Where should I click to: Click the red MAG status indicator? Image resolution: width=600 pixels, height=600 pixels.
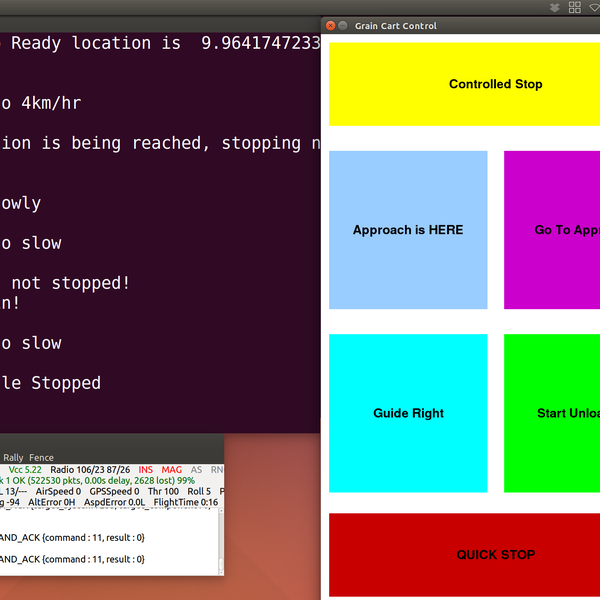(x=171, y=469)
